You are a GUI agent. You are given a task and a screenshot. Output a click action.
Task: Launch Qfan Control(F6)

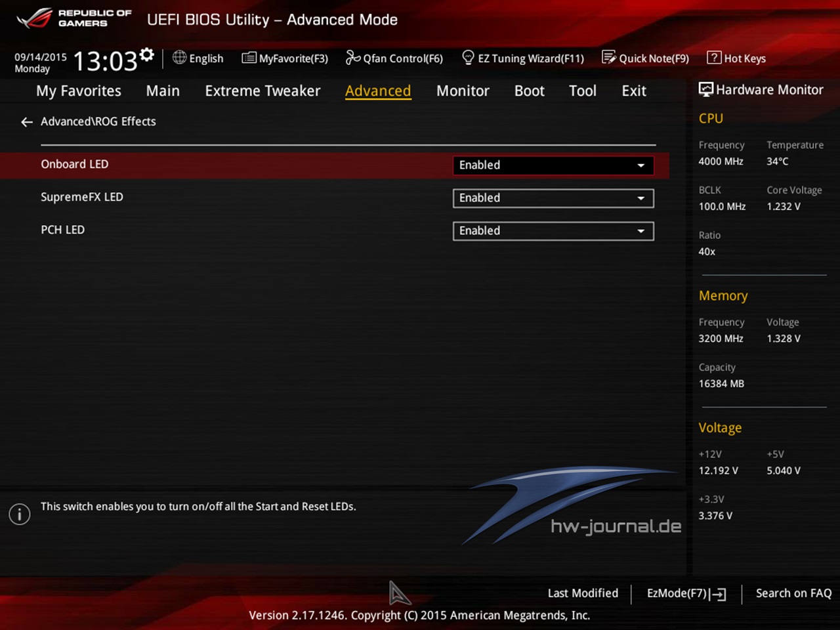click(394, 58)
